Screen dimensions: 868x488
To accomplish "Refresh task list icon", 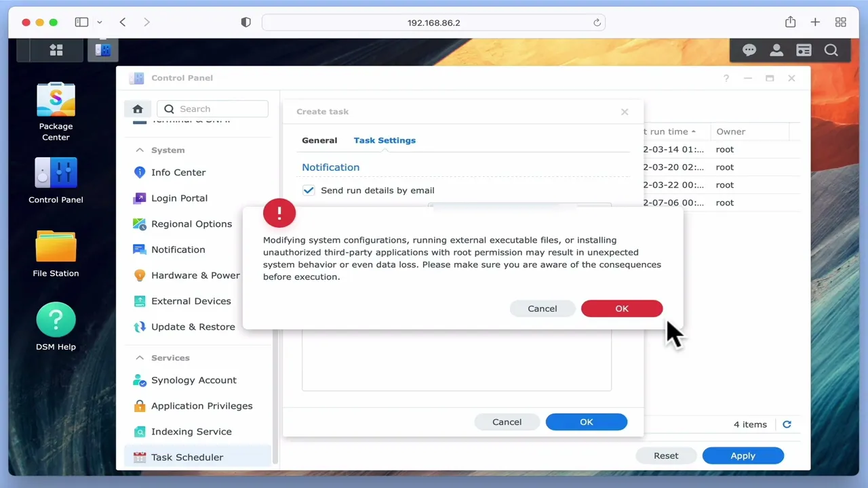I will [x=787, y=424].
